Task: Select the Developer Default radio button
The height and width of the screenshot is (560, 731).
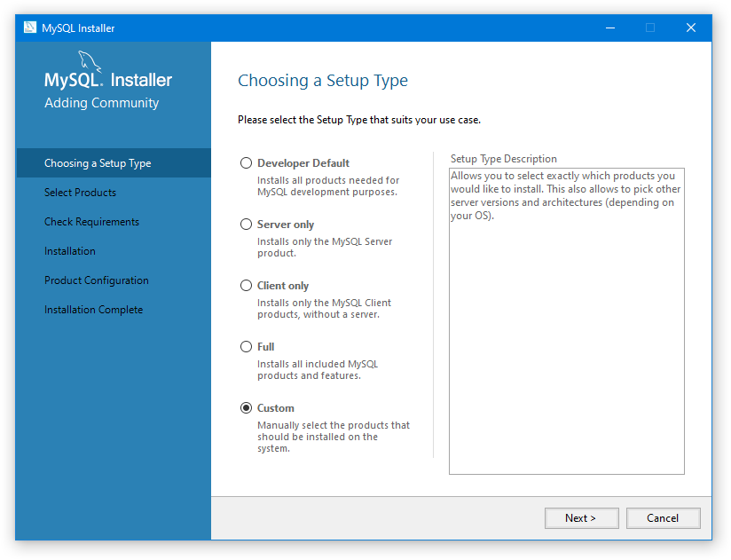Action: 247,163
